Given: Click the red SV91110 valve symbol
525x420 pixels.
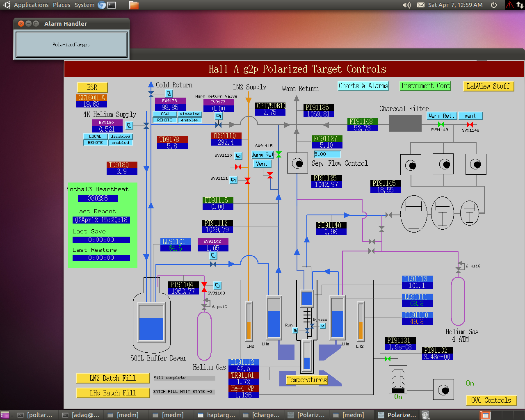Looking at the screenshot, I should 238,167.
